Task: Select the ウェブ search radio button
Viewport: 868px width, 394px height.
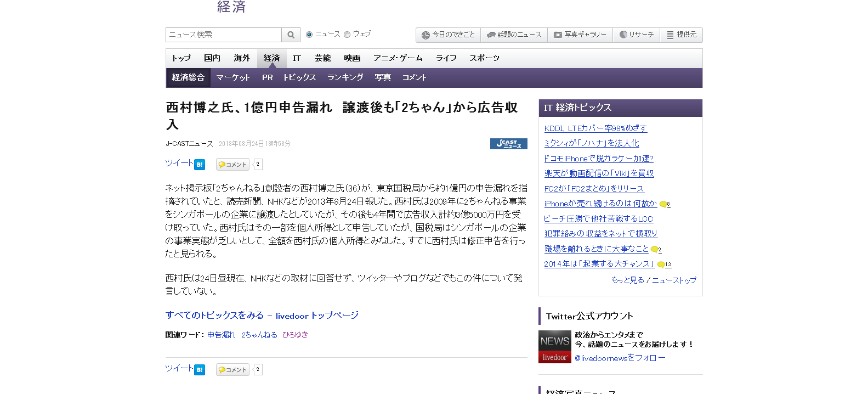Action: coord(347,35)
